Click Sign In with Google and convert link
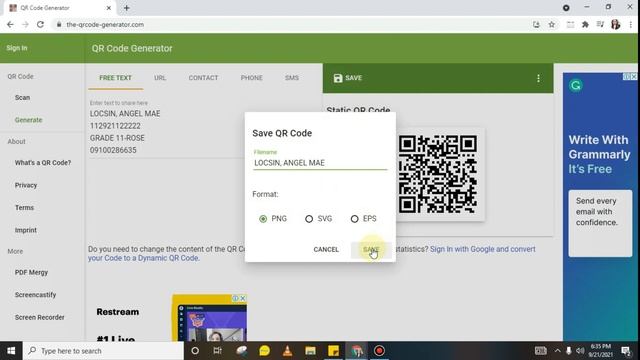The image size is (640, 360). click(x=482, y=249)
